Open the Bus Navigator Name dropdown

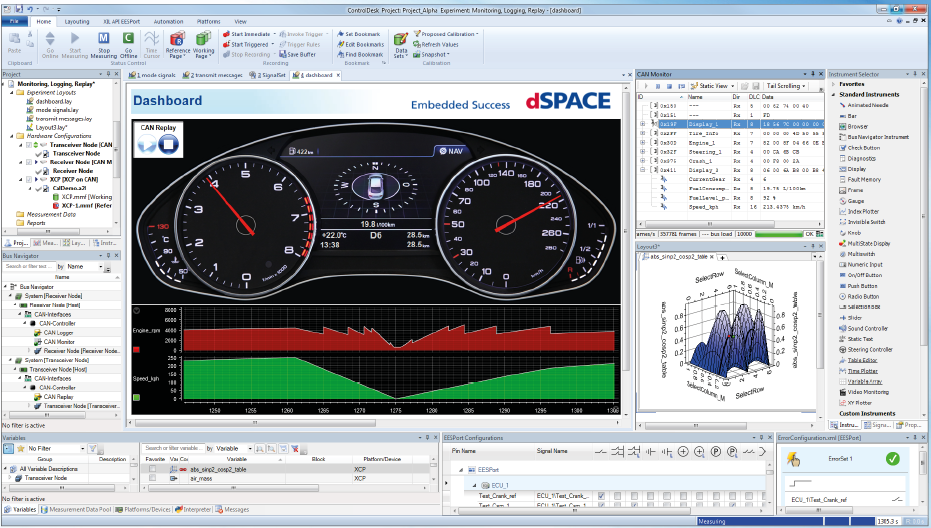(100, 267)
